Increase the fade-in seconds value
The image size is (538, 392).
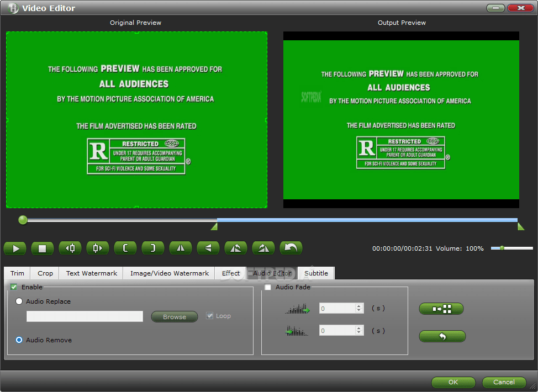359,306
